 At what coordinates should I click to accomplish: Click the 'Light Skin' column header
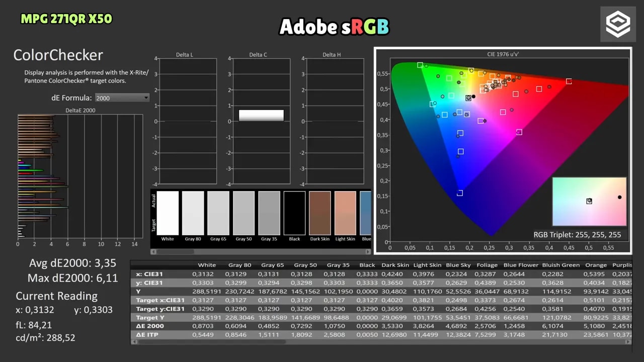(427, 265)
